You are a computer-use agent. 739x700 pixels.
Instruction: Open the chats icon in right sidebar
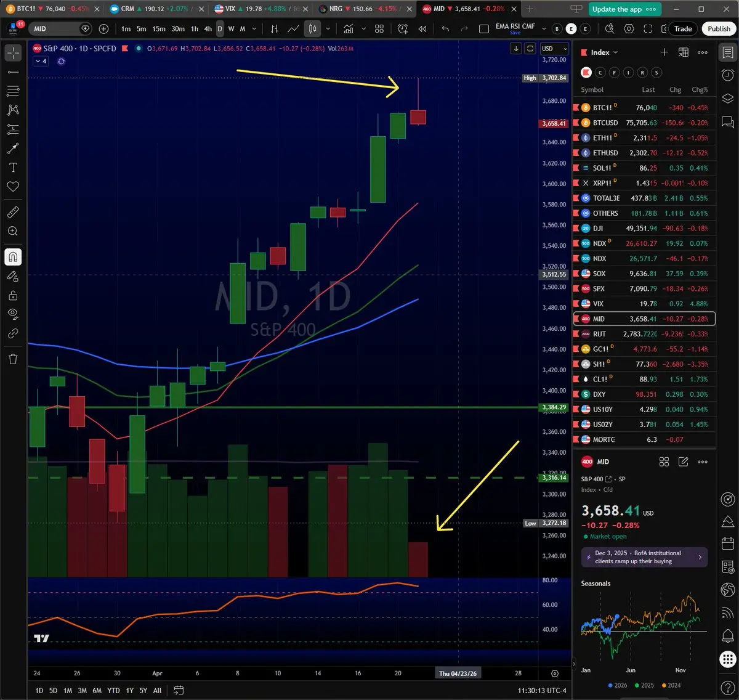point(727,121)
